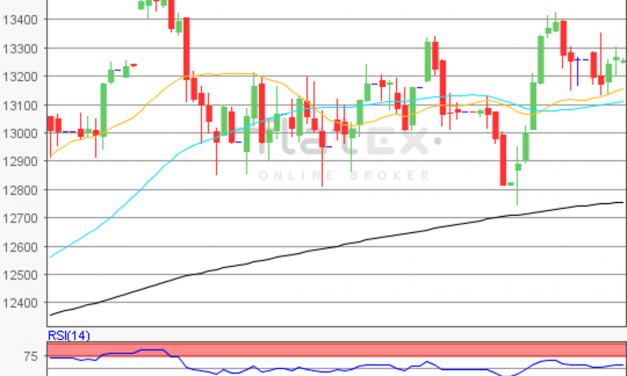Click the 13200 price axis label
This screenshot has width=627, height=376.
(x=20, y=77)
